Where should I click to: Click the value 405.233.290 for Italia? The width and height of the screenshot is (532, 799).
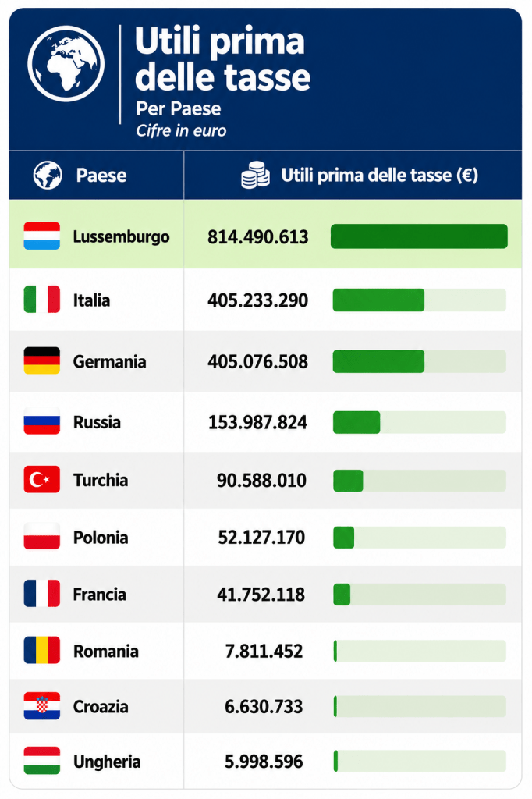tap(258, 300)
